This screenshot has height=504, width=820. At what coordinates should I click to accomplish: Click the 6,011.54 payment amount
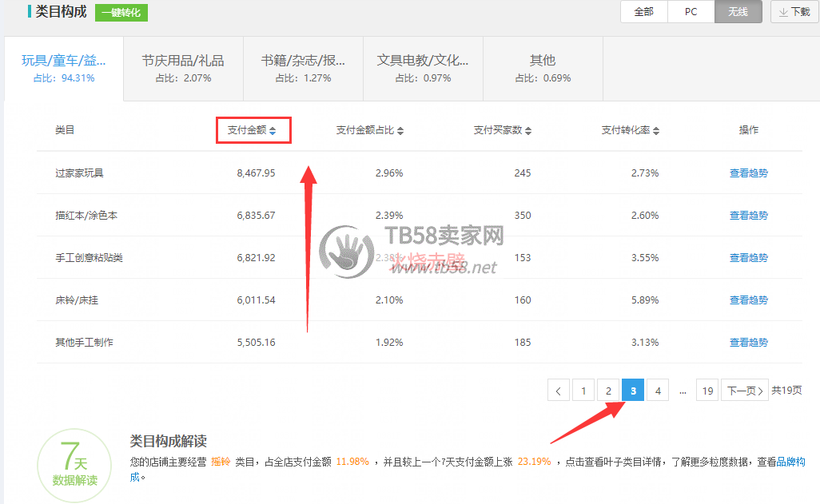click(x=256, y=300)
